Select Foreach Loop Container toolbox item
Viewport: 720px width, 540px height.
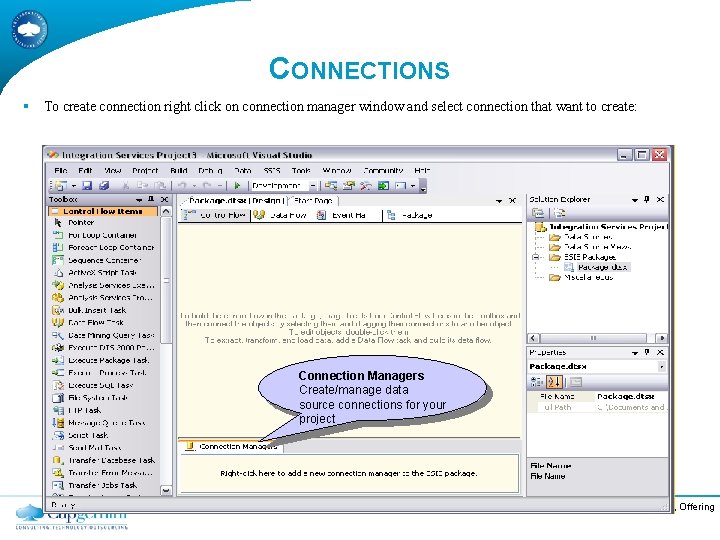(x=103, y=248)
